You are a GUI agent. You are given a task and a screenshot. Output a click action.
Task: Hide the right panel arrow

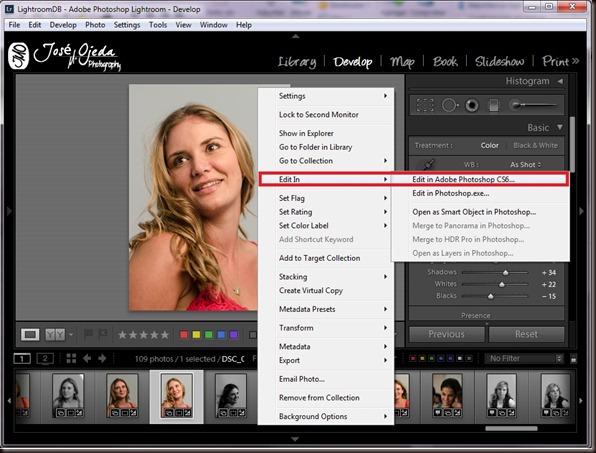[581, 211]
